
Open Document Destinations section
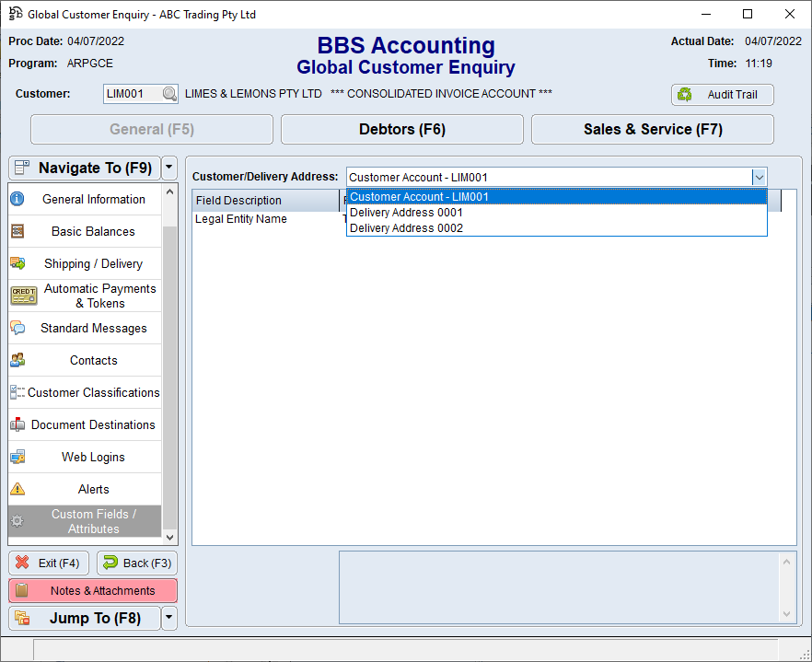tap(93, 425)
